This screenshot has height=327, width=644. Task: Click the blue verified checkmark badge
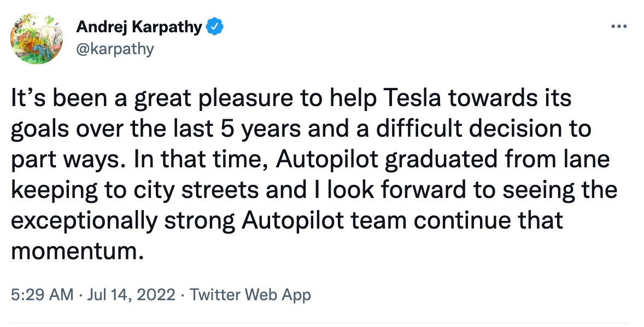215,27
